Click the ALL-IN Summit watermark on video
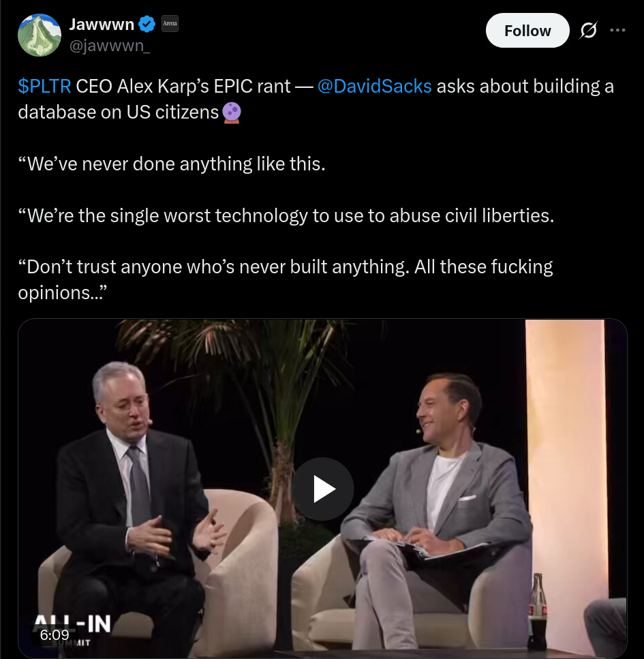 point(72,629)
